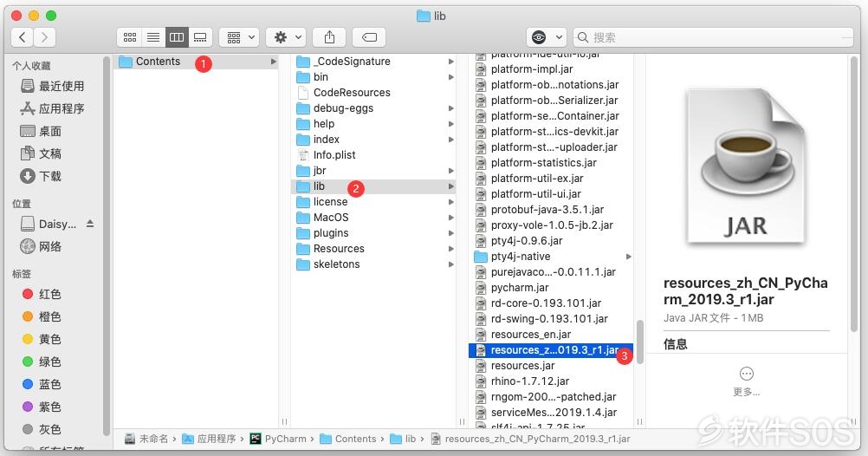Switch to list view

[x=153, y=37]
